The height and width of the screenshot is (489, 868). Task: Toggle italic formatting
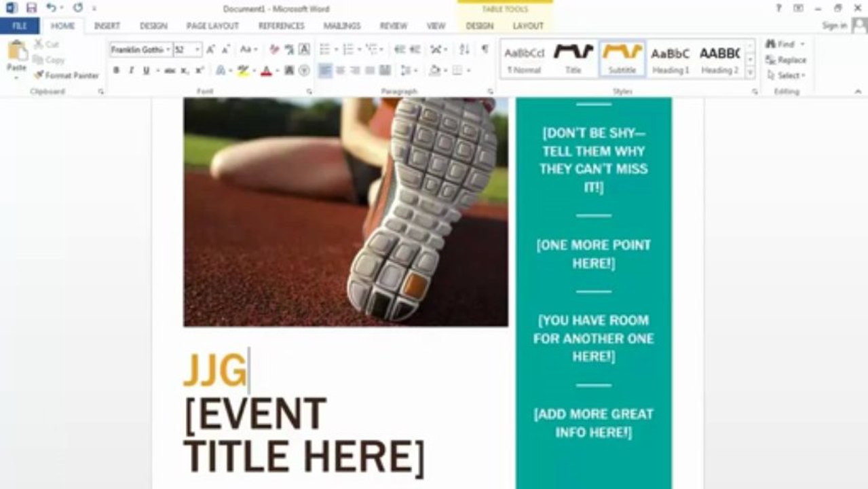[x=131, y=71]
